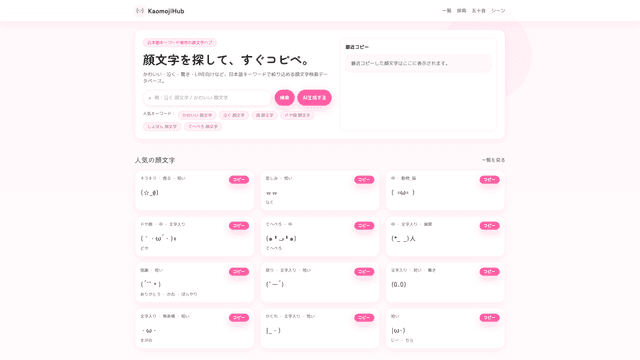Click the KaomojiHub logo icon
Viewport: 640px width, 360px height.
click(140, 11)
